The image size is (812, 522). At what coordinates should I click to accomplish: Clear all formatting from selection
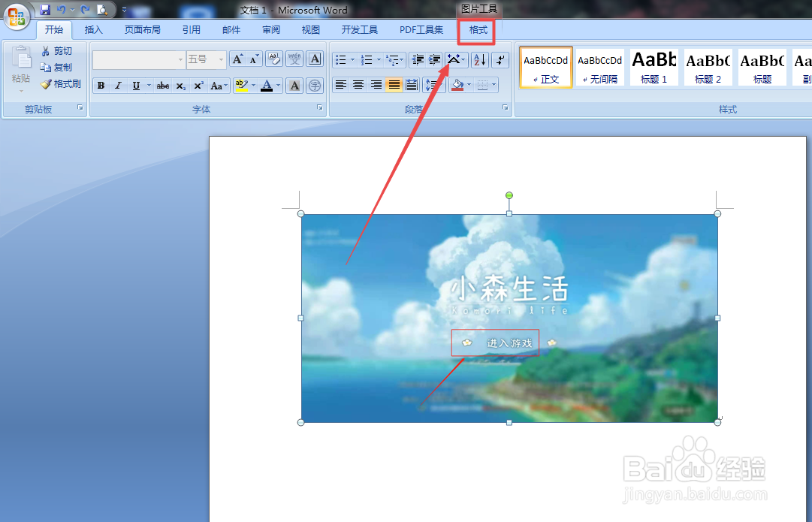coord(274,59)
